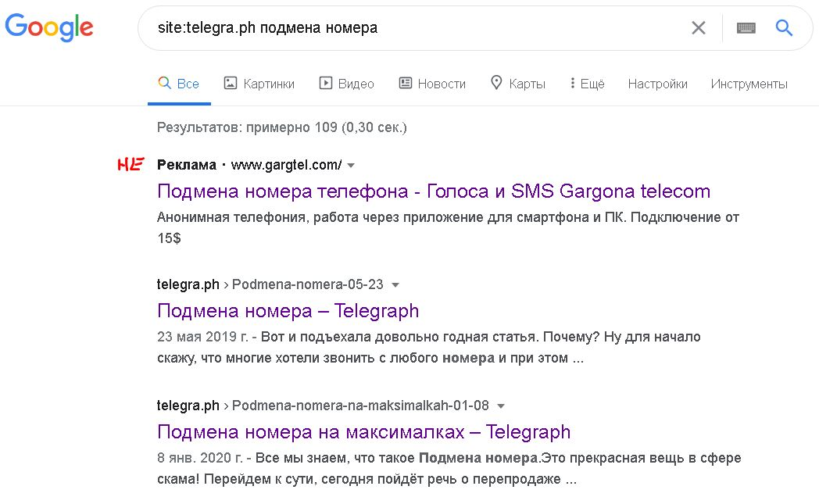Open the Инструменты tools menu

(749, 84)
